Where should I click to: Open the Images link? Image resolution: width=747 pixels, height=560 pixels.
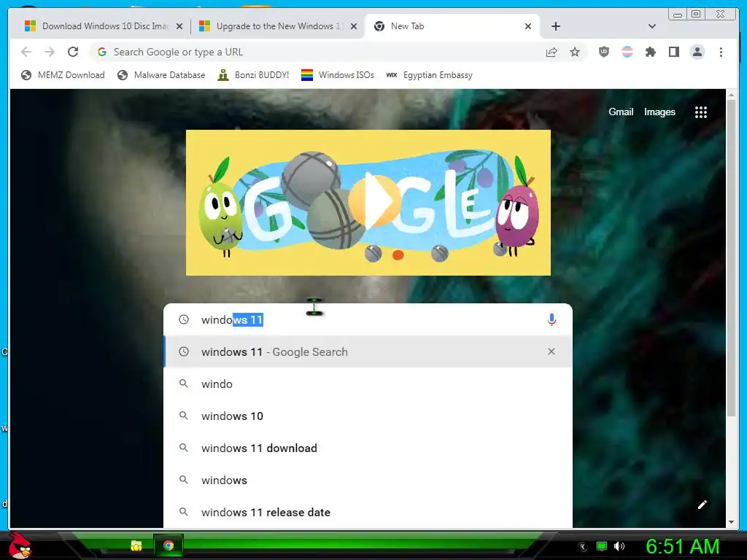659,112
